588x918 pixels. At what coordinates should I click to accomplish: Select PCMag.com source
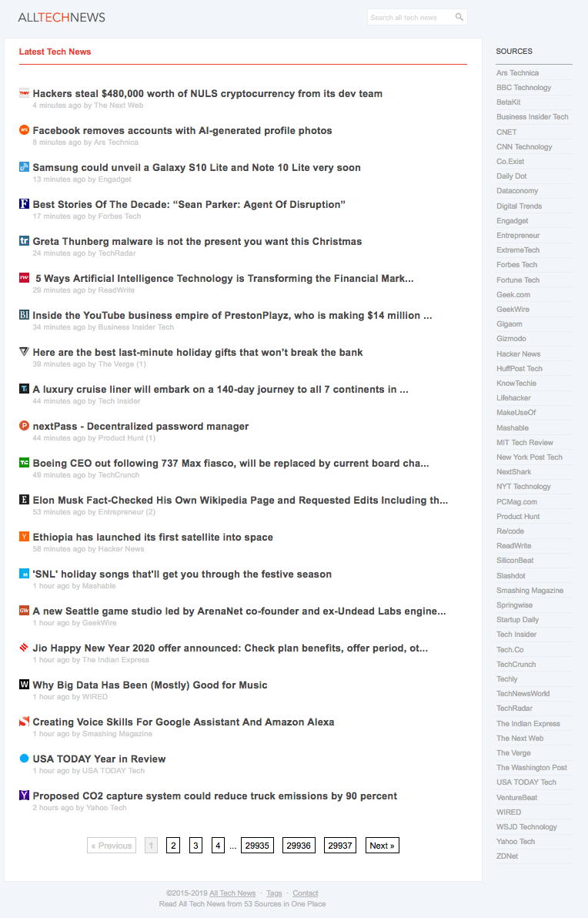point(516,501)
